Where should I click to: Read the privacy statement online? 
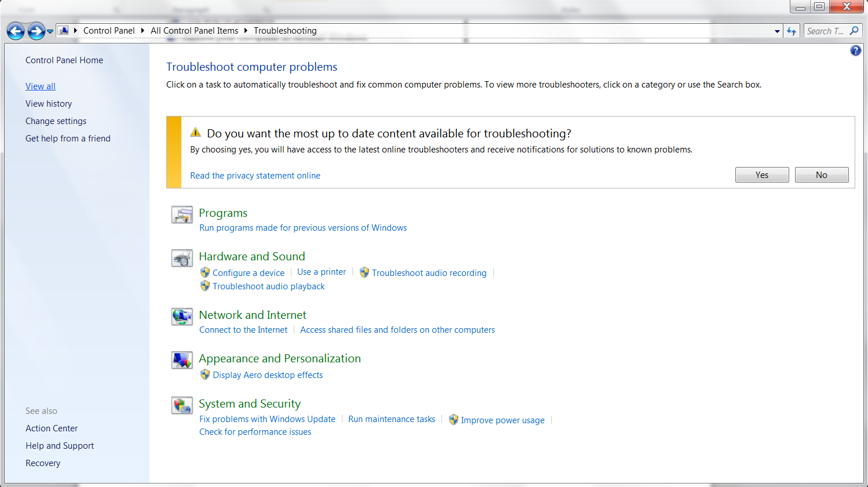click(x=255, y=176)
